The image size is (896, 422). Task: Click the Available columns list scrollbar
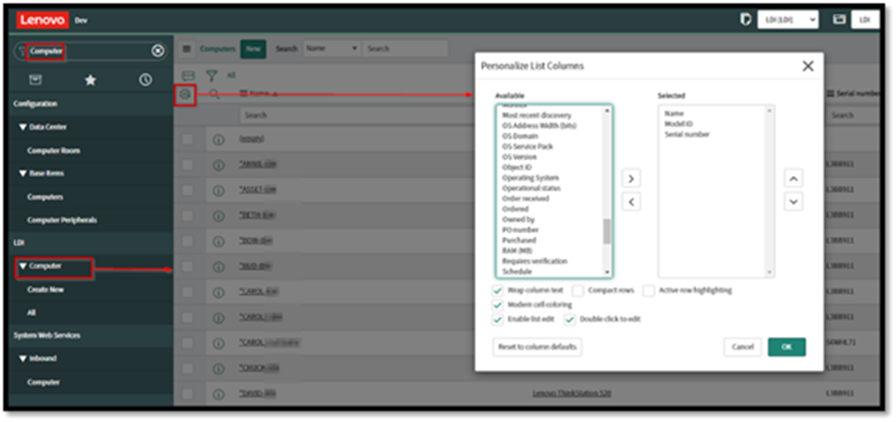[606, 232]
